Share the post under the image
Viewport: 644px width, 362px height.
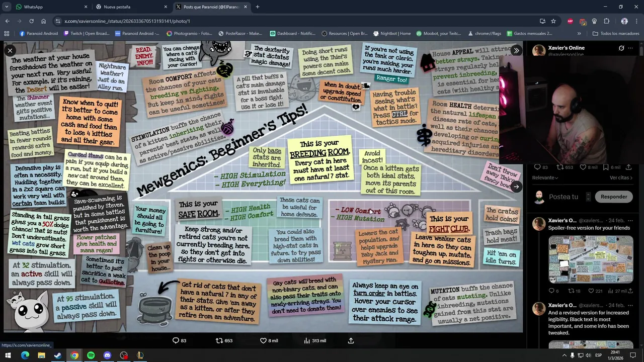pos(351,340)
